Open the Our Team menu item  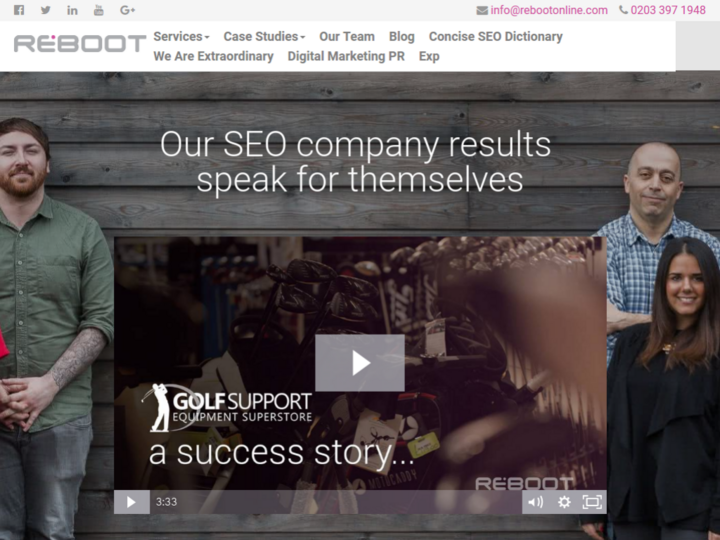tap(347, 36)
